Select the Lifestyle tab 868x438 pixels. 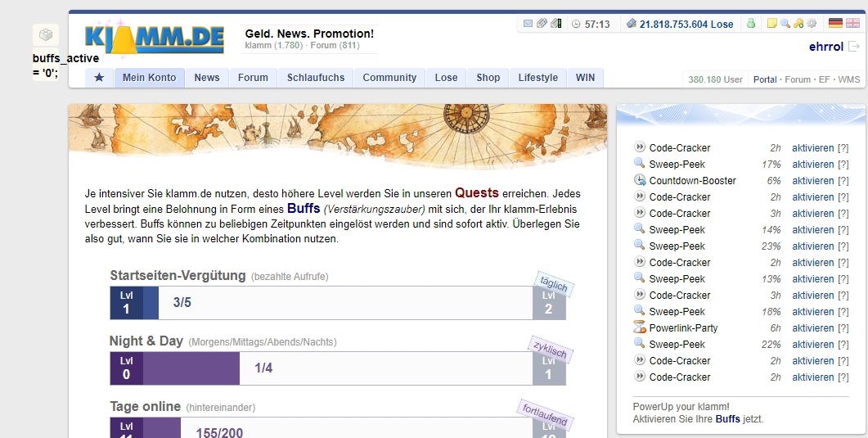(x=537, y=78)
